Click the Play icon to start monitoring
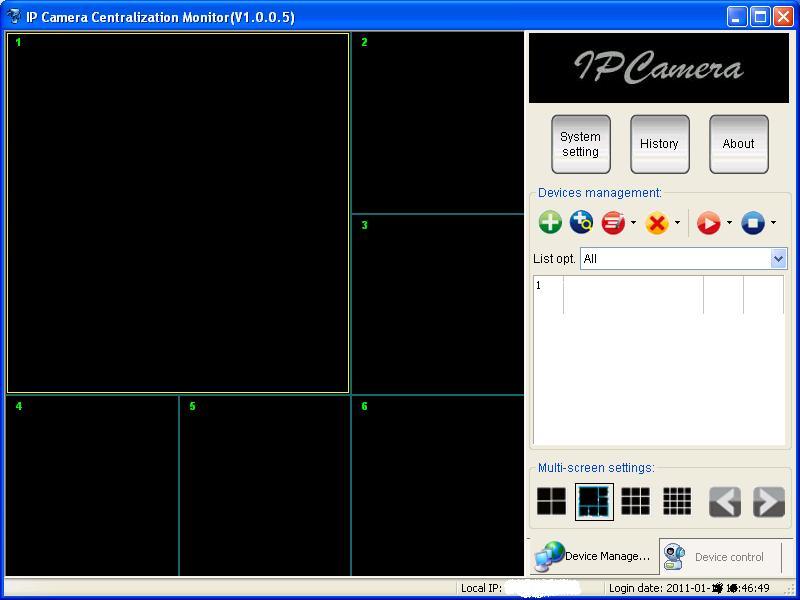The height and width of the screenshot is (600, 800). pyautogui.click(x=709, y=222)
